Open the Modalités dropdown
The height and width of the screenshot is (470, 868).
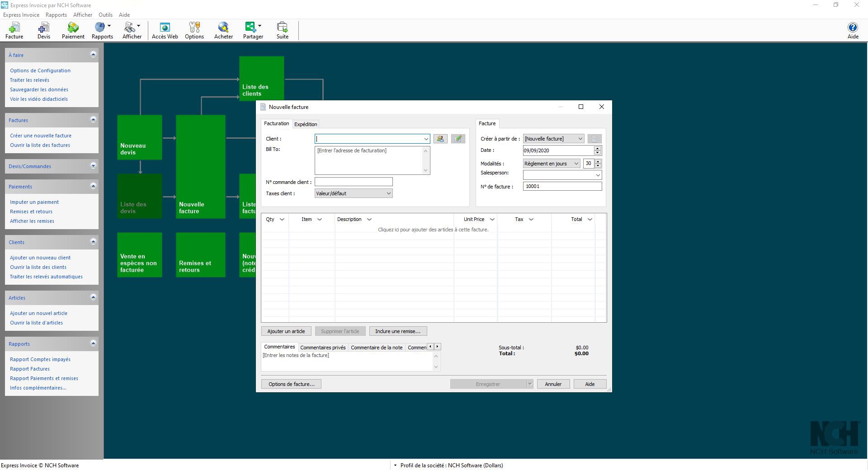tap(576, 164)
